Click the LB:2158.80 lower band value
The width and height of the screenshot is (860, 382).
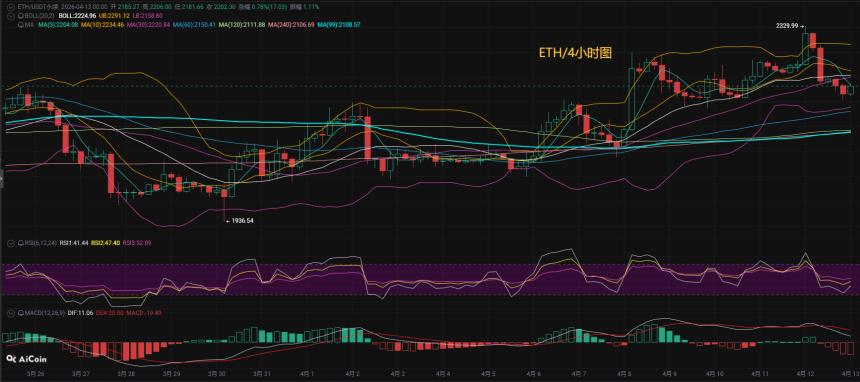coord(147,16)
